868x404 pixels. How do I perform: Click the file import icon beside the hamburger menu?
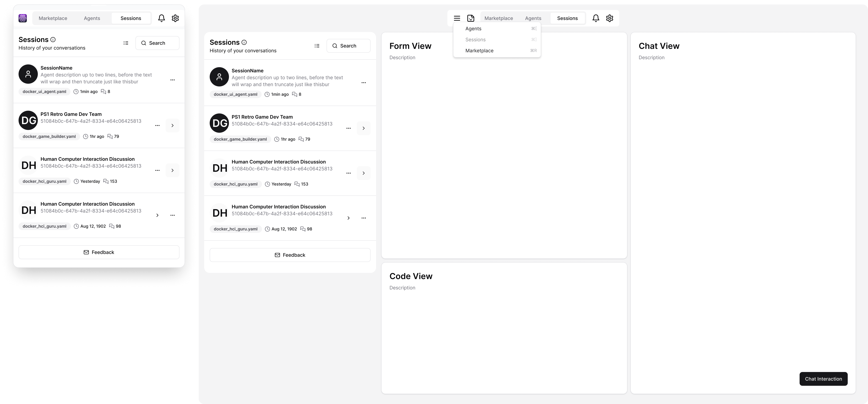(x=471, y=18)
